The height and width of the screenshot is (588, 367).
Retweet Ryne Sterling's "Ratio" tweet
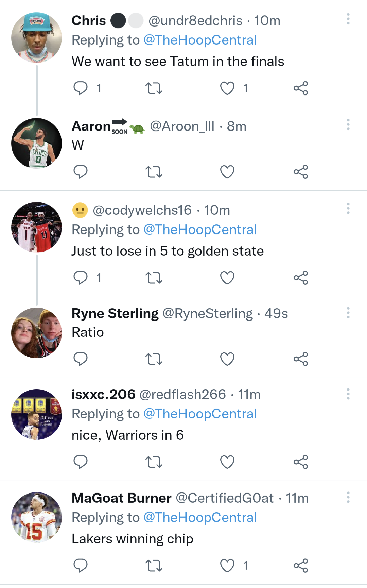154,359
